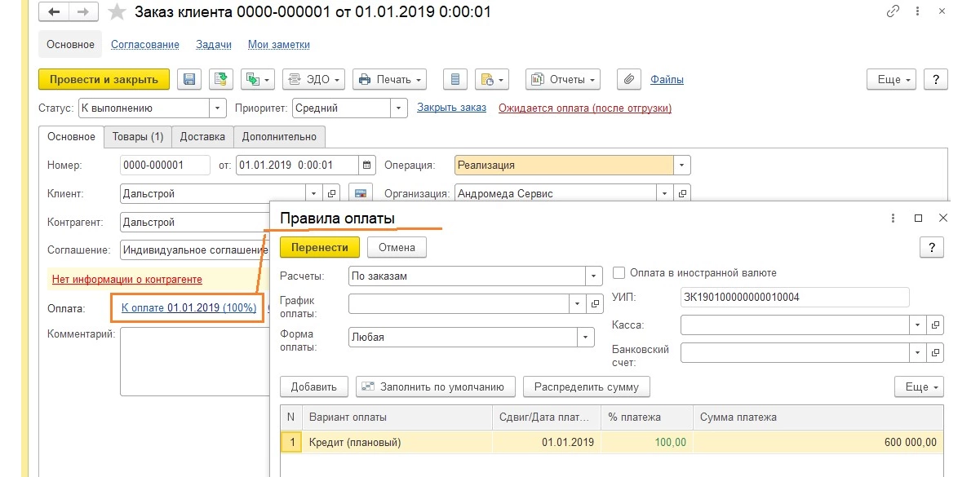Post the document with green arrow icon

point(220,79)
